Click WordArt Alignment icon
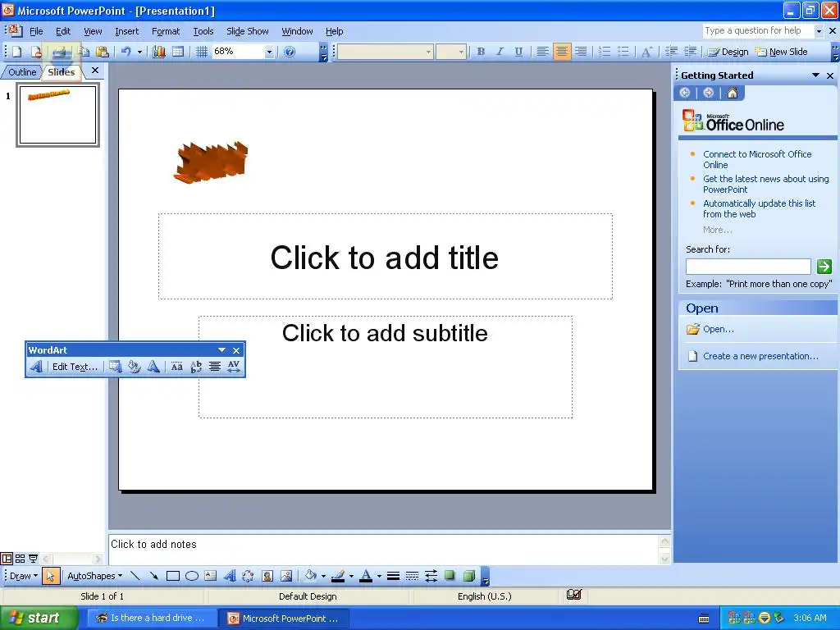The height and width of the screenshot is (630, 840). tap(214, 367)
